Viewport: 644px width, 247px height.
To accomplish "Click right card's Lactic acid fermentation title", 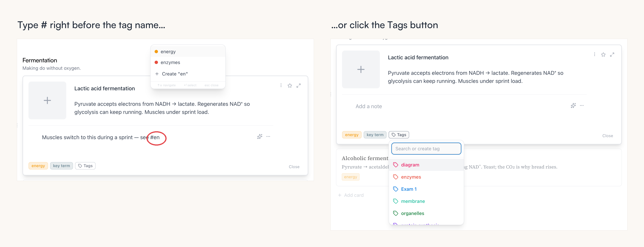I will point(418,57).
